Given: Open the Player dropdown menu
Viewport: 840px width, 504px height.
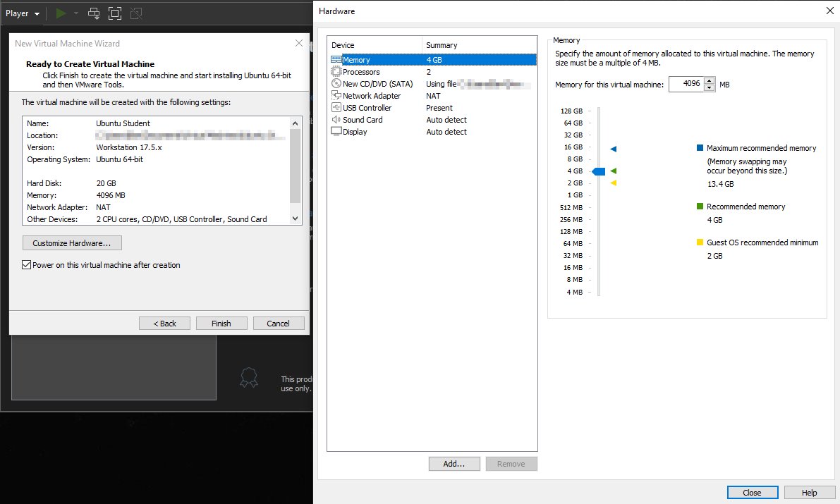Looking at the screenshot, I should click(23, 13).
